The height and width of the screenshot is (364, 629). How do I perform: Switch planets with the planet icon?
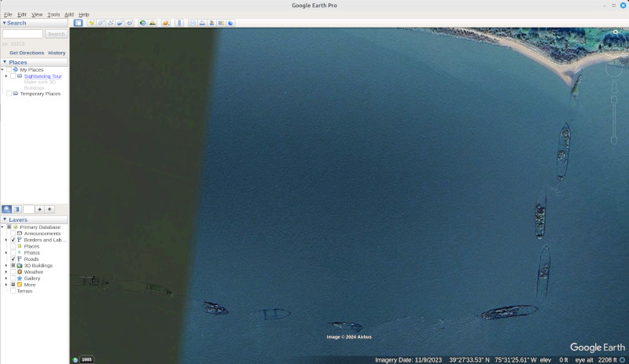(166, 23)
